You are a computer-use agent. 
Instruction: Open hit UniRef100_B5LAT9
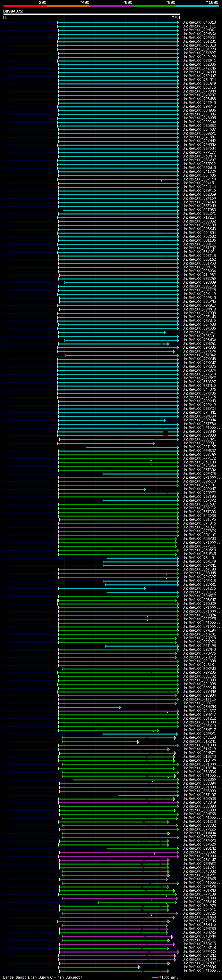(x=199, y=84)
